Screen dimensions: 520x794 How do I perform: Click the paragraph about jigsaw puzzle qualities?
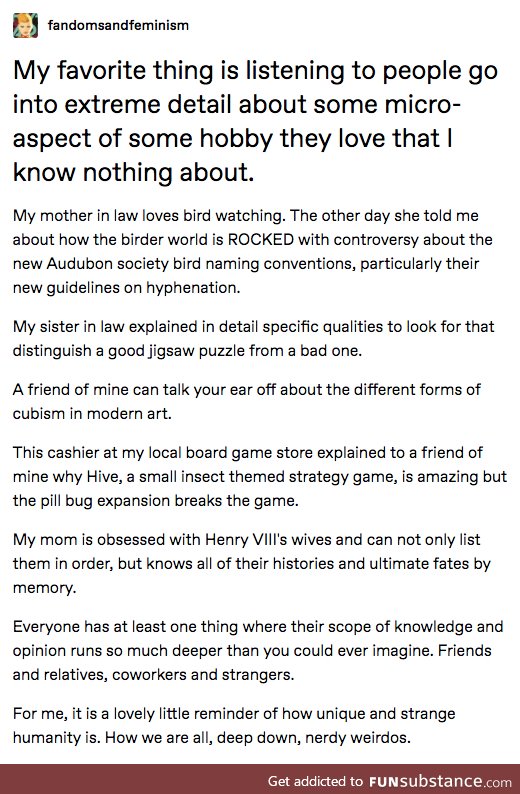click(x=254, y=338)
